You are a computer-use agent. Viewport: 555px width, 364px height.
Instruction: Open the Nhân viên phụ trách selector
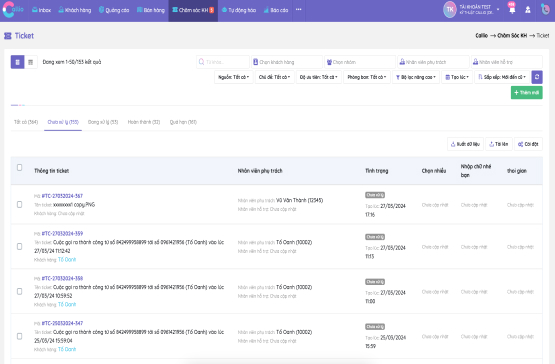pyautogui.click(x=433, y=62)
